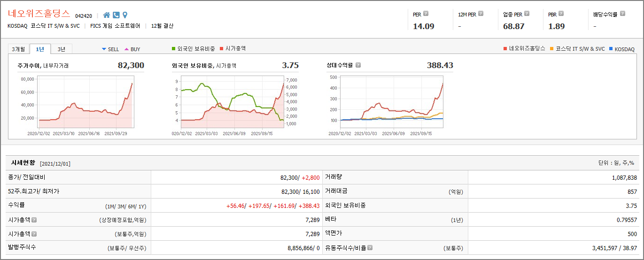The height and width of the screenshot is (260, 644).
Task: Click 외국인 보유비중 row label in table
Action: click(345, 205)
